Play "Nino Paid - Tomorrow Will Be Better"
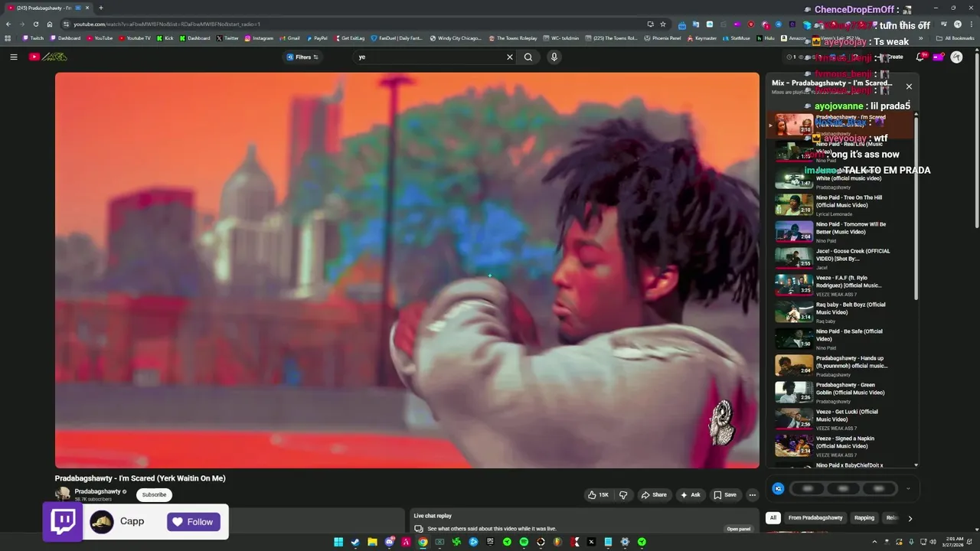 [841, 232]
